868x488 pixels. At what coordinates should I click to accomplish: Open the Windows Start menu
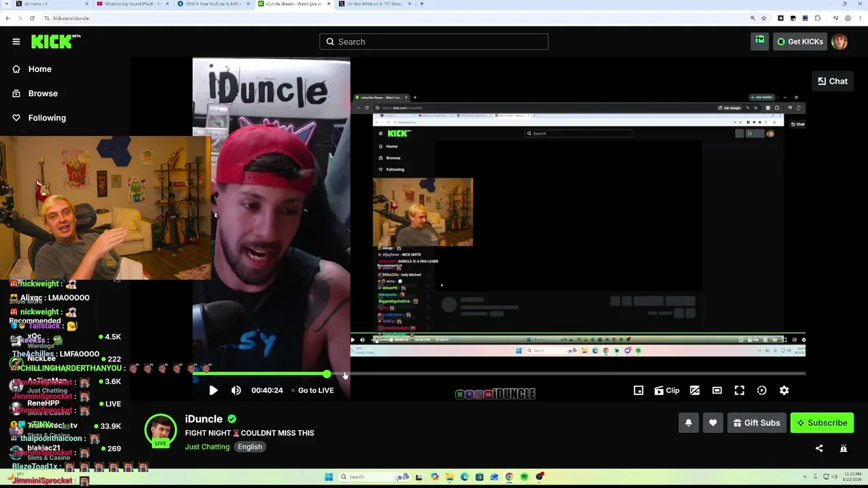point(329,477)
